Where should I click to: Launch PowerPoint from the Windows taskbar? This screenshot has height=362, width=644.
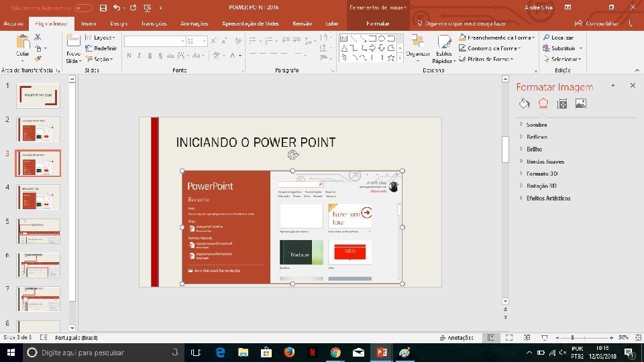point(382,352)
